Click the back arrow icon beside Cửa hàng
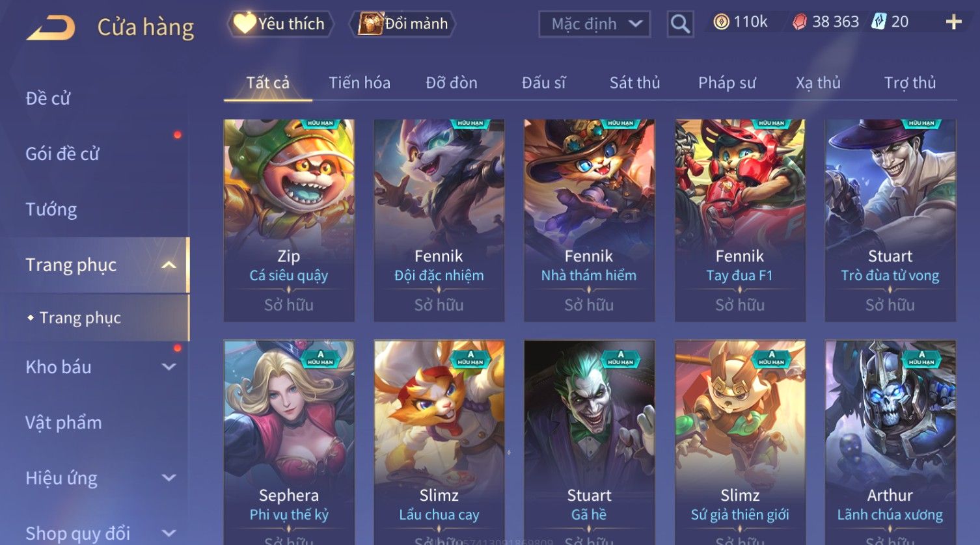The height and width of the screenshot is (545, 980). [51, 27]
